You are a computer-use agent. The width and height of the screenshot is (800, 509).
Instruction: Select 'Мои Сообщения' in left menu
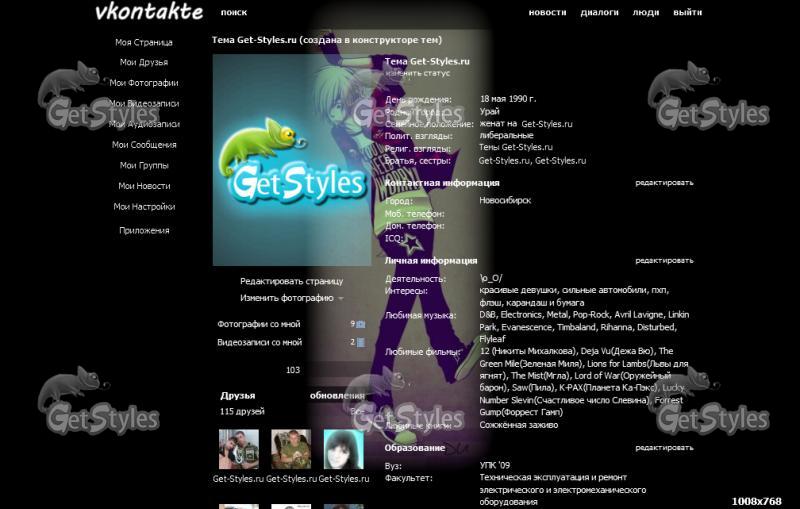click(x=144, y=145)
